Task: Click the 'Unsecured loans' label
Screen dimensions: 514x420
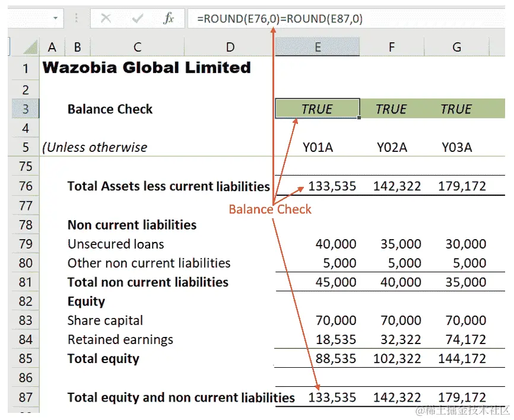Action: click(116, 244)
